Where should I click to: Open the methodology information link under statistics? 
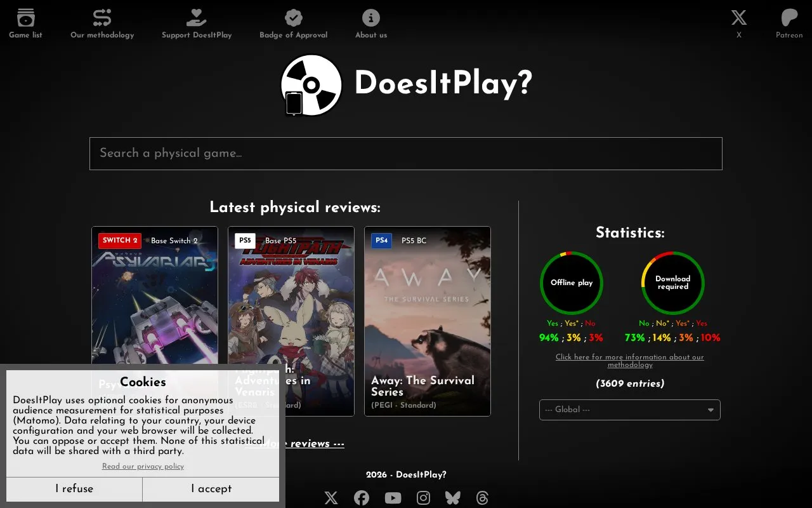pos(630,361)
